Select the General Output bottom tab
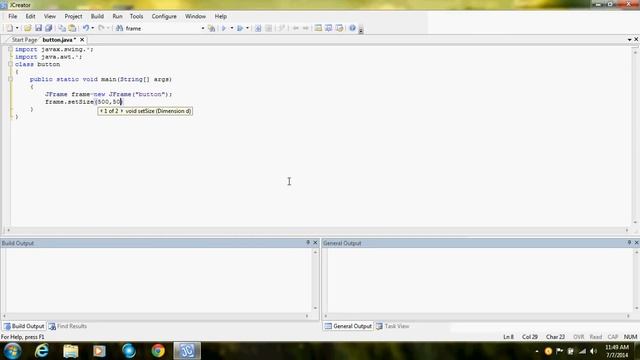The image size is (640, 360). [348, 326]
